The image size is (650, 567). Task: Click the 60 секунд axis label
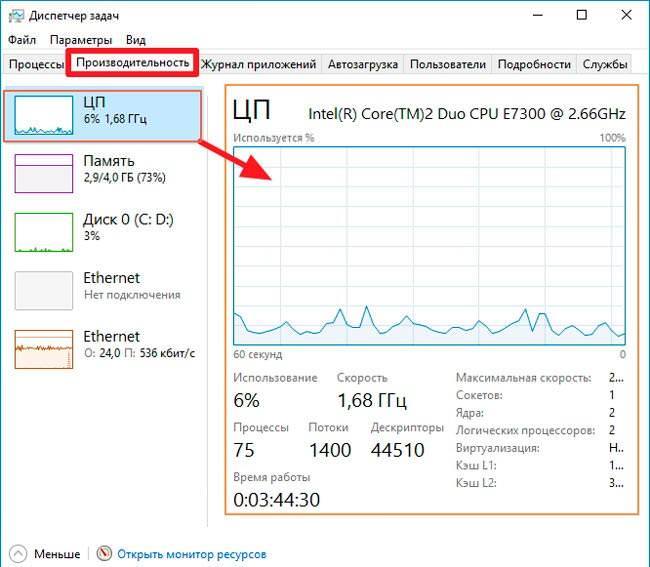[257, 354]
